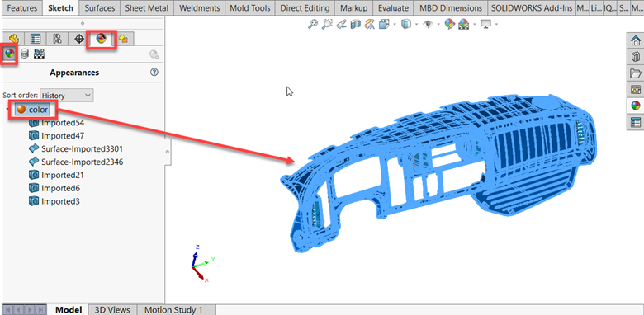Screen dimensions: 644x315
Task: Open the Edit Appearance icon in view toolbar
Action: coord(450,25)
